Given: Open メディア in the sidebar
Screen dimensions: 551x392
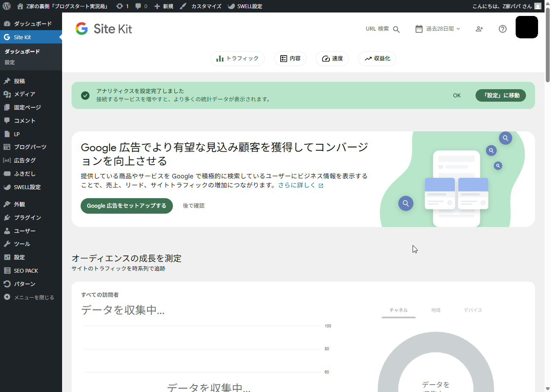Looking at the screenshot, I should tap(31, 94).
